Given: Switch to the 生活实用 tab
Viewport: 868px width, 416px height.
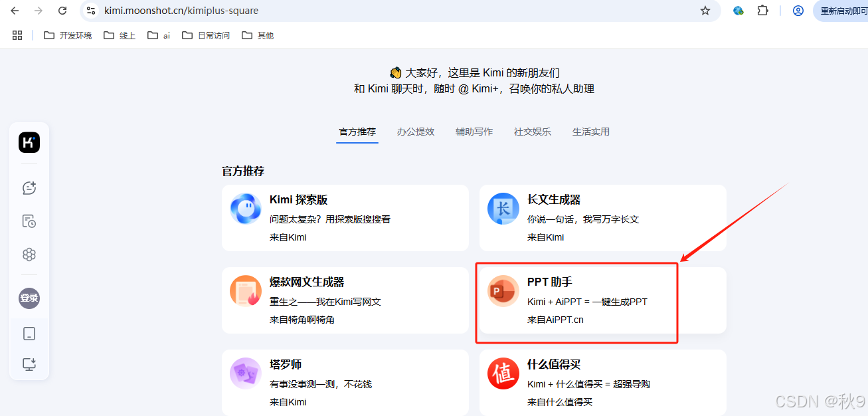Looking at the screenshot, I should [591, 132].
